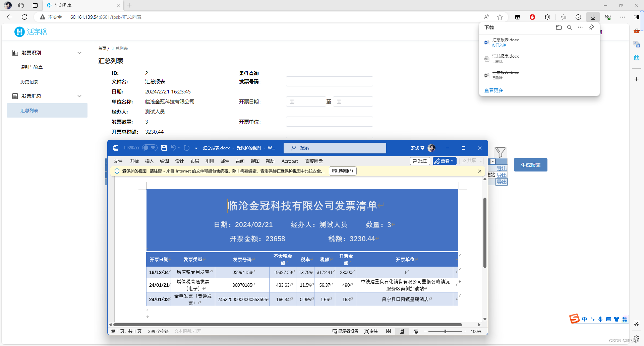Toggle the AutoSave switch in Word
Screen dimensions: 644x346
pos(150,148)
